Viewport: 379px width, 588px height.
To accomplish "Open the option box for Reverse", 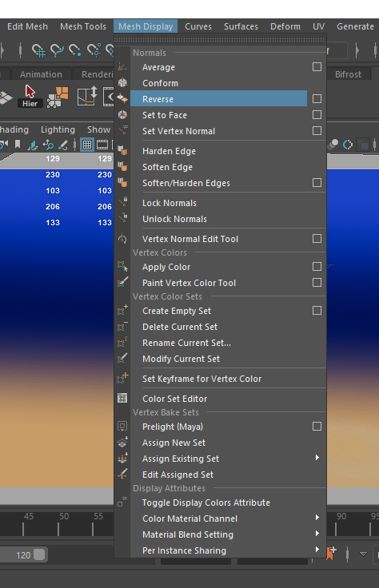I will pyautogui.click(x=317, y=98).
